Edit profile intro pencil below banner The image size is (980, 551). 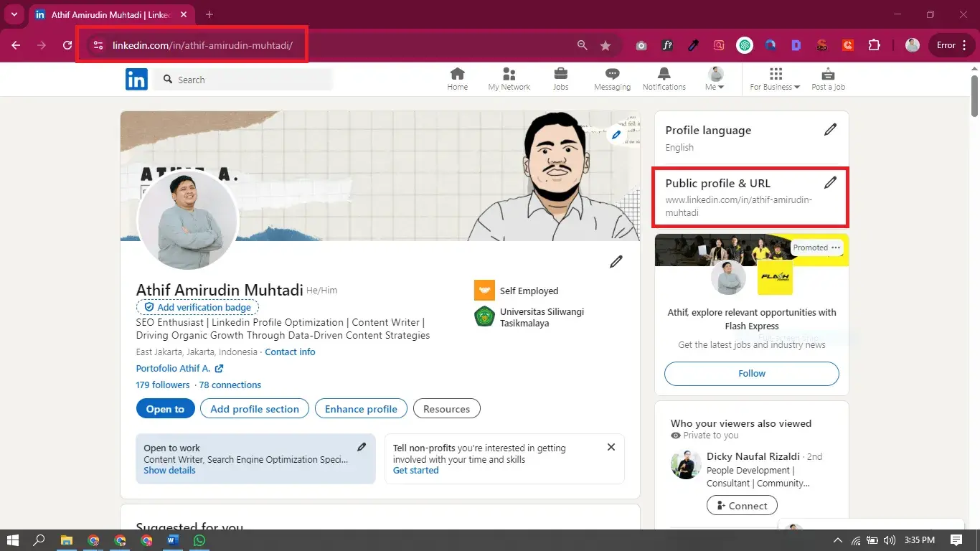click(616, 262)
